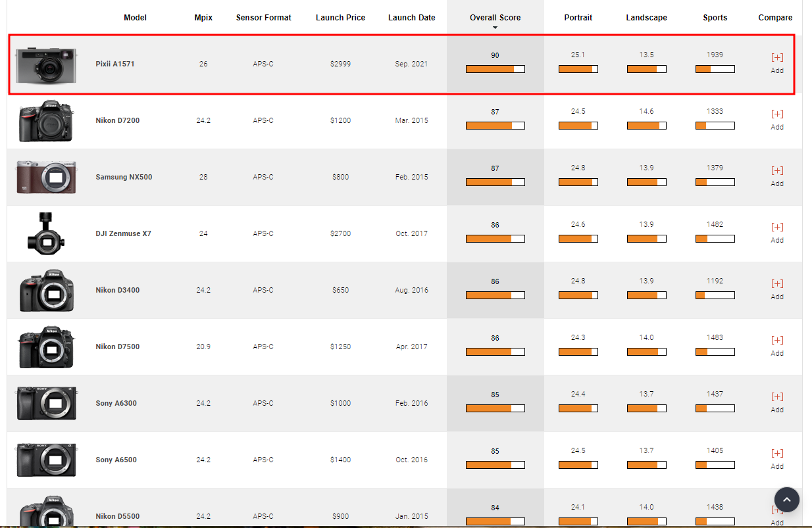This screenshot has width=812, height=528.
Task: Sort by Portrait column header
Action: point(578,18)
